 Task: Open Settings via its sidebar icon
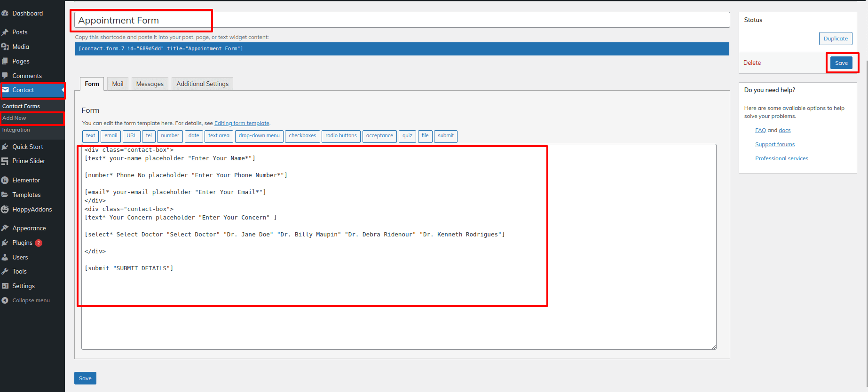point(5,286)
